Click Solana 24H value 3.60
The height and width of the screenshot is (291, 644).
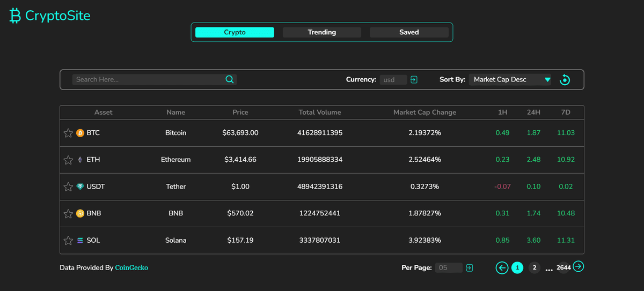pos(533,240)
